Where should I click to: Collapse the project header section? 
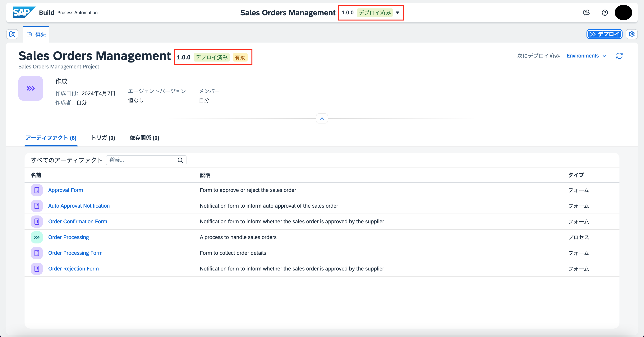[322, 118]
